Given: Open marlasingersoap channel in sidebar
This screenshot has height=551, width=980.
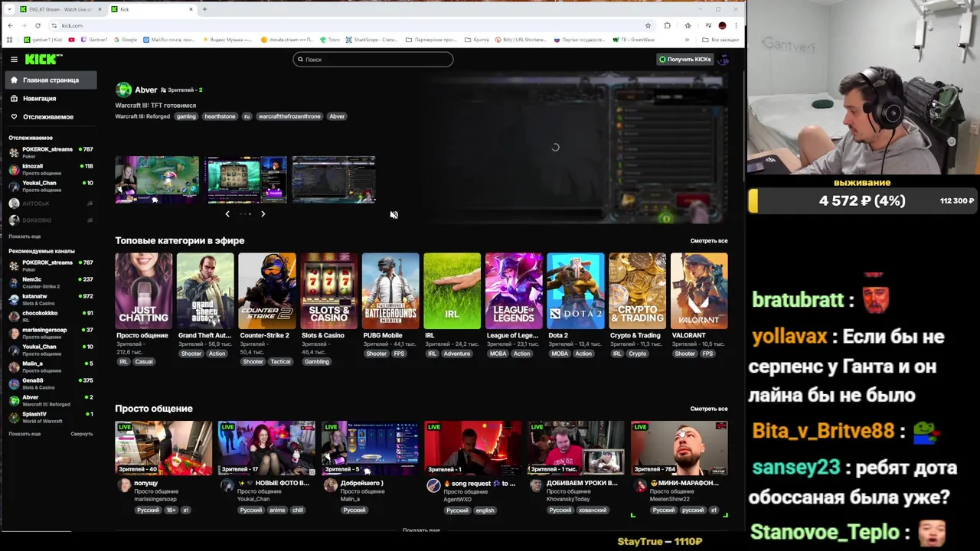Looking at the screenshot, I should (51, 333).
